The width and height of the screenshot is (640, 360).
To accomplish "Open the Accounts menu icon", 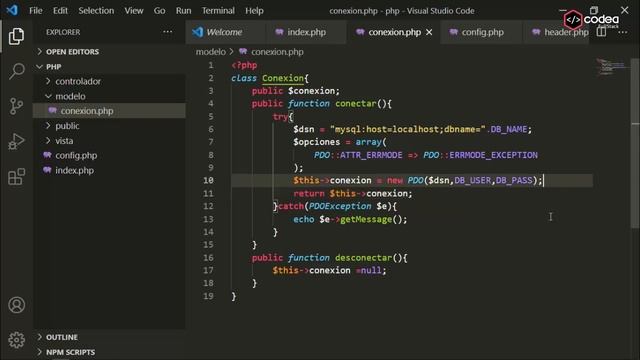I will click(x=16, y=305).
